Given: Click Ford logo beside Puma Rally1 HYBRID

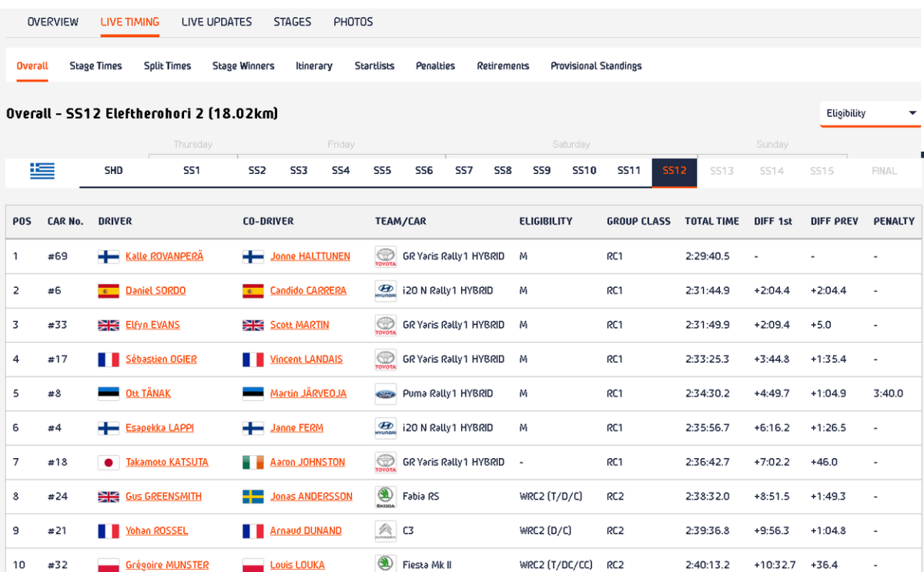Looking at the screenshot, I should (385, 393).
